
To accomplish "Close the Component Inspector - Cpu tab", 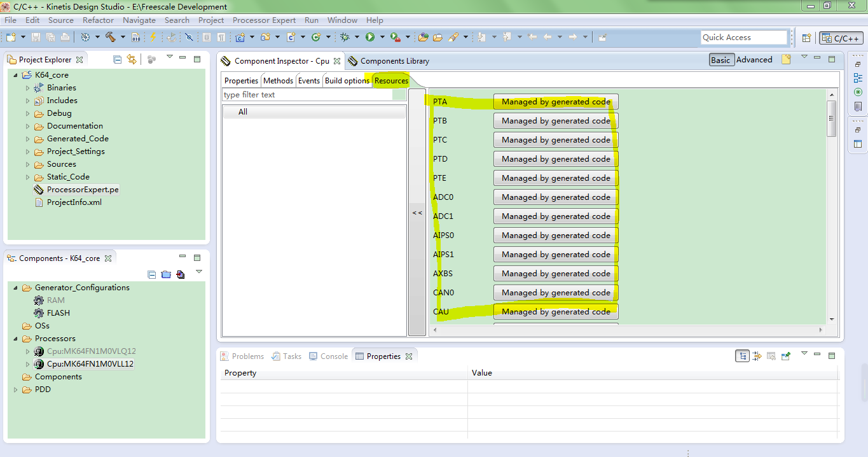I will [x=337, y=61].
